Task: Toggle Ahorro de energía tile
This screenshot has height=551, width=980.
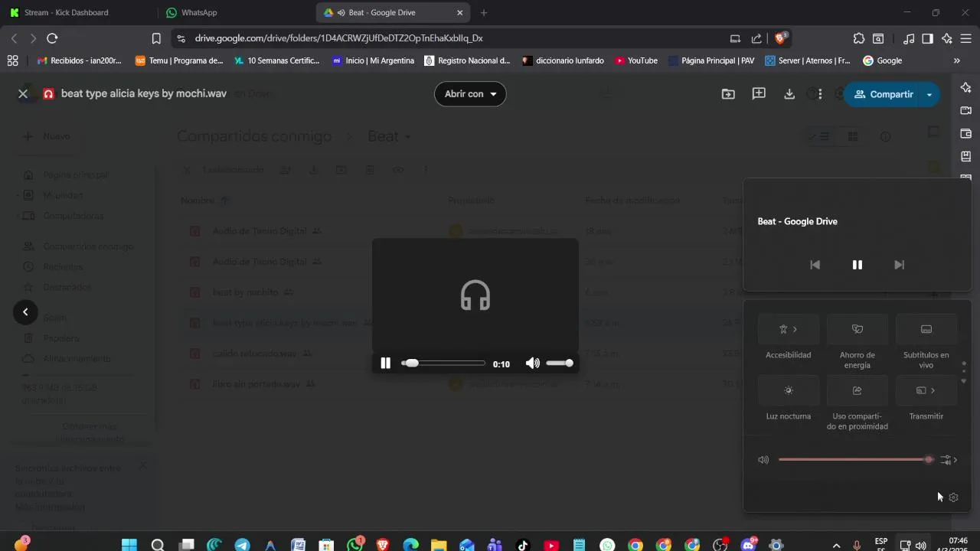Action: point(857,329)
